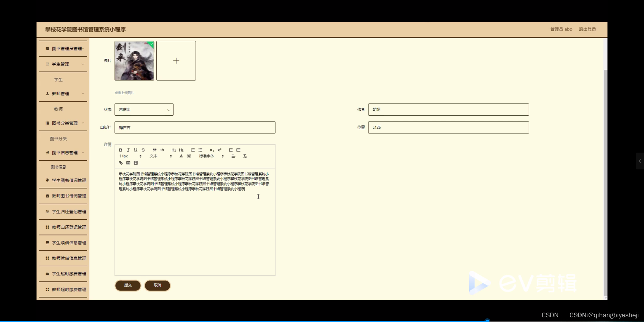Image resolution: width=644 pixels, height=322 pixels.
Task: Apply subscript formatting in the editor
Action: 212,150
